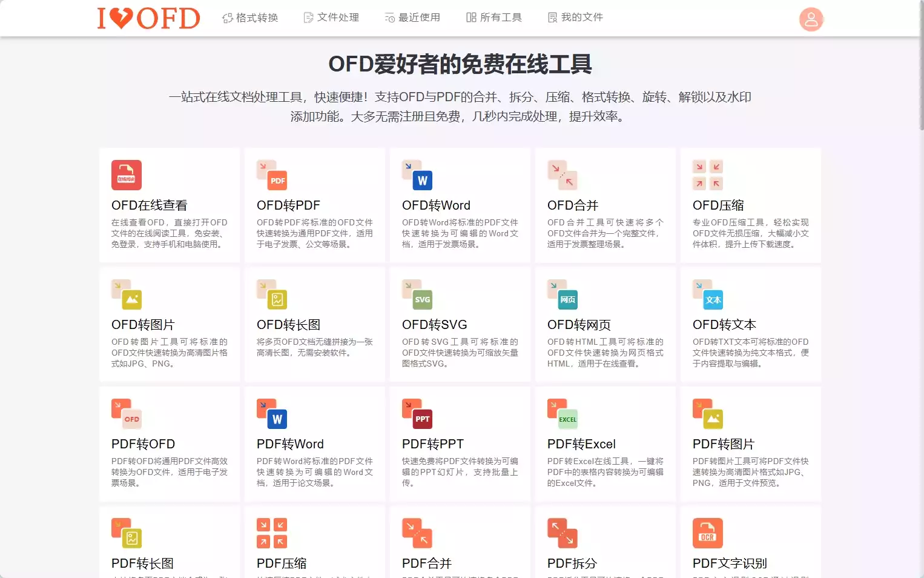Click the OFD转长图 icon
Viewport: 924px width, 578px height.
[x=272, y=294]
